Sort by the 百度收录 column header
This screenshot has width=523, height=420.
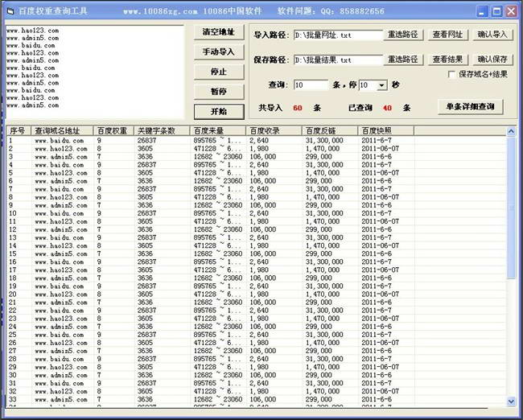coord(274,131)
